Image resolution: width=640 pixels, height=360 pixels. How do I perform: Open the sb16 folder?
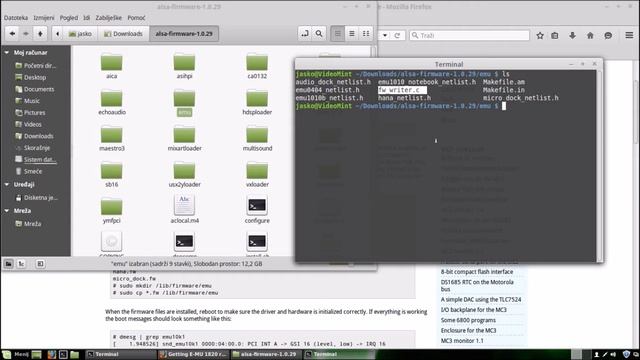click(111, 174)
